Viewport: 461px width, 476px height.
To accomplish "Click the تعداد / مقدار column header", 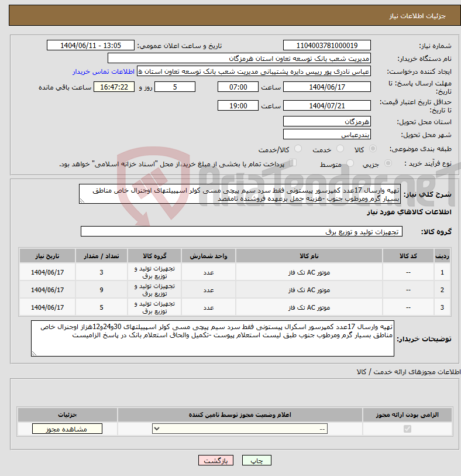I will (x=101, y=256).
